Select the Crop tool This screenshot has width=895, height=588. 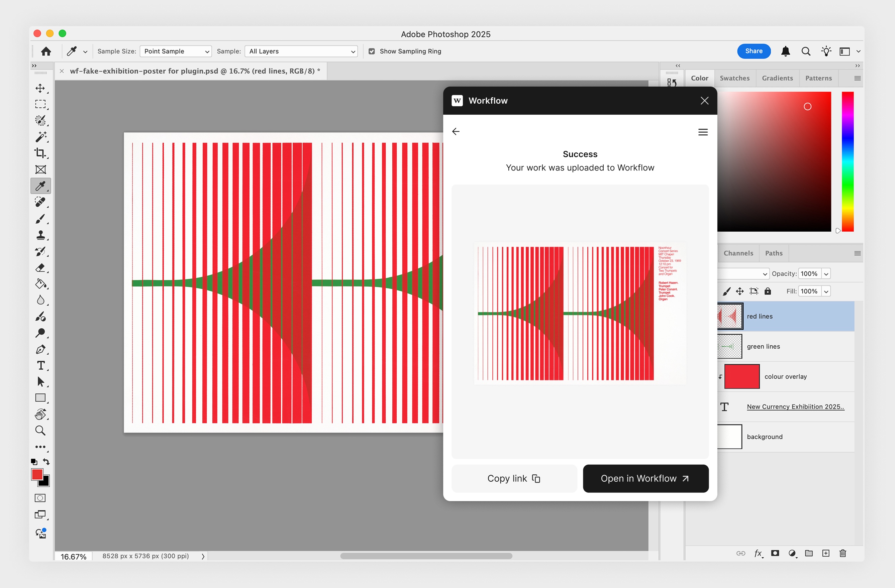tap(40, 153)
